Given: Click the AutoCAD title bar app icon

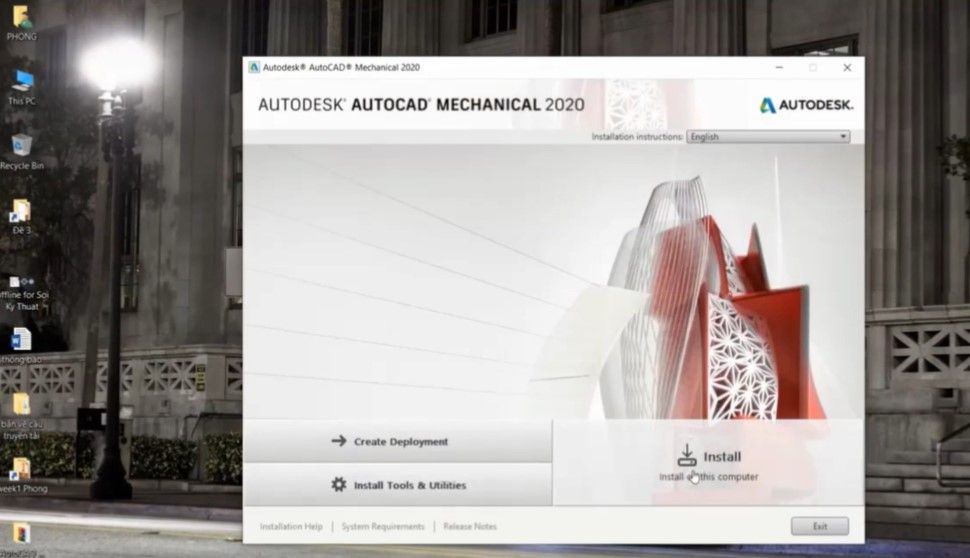Looking at the screenshot, I should (254, 67).
